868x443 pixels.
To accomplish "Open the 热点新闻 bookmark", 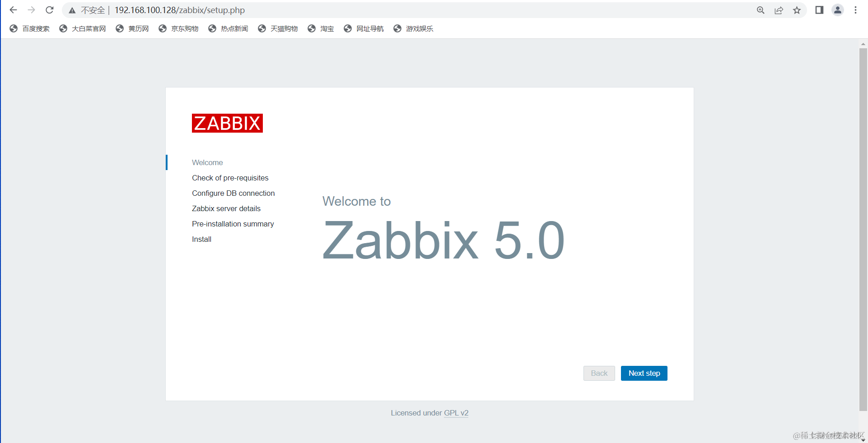I will pyautogui.click(x=228, y=28).
